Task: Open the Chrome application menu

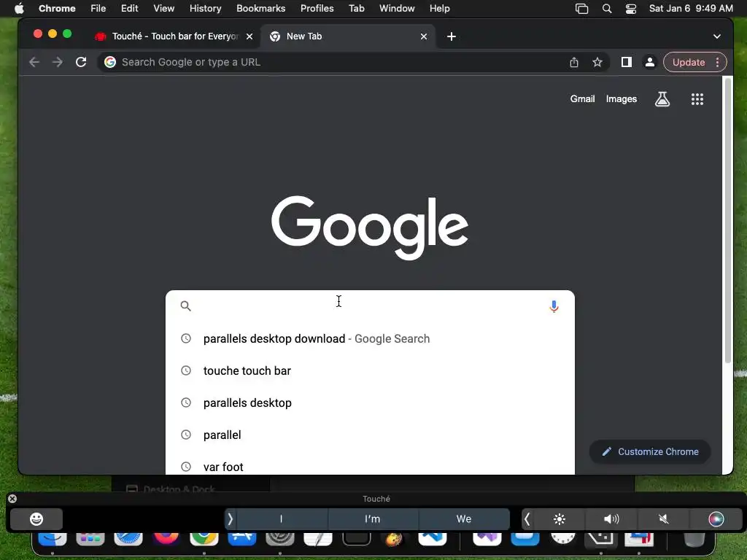Action: (x=57, y=9)
